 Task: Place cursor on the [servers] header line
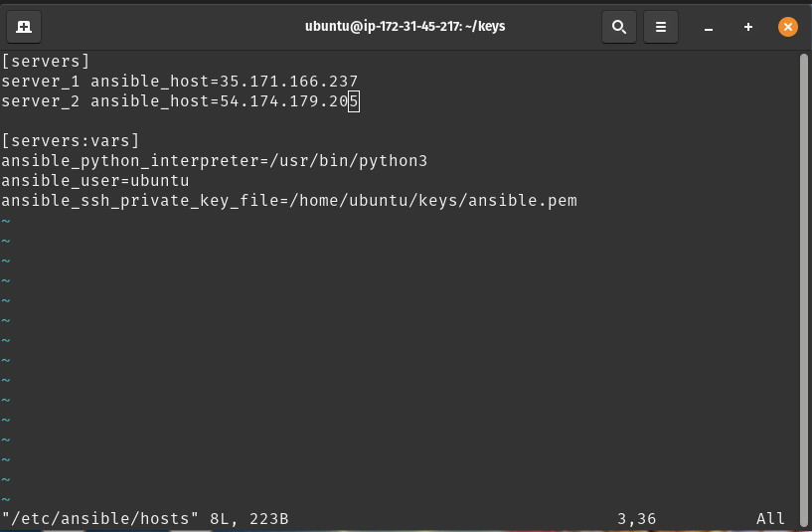pyautogui.click(x=46, y=61)
